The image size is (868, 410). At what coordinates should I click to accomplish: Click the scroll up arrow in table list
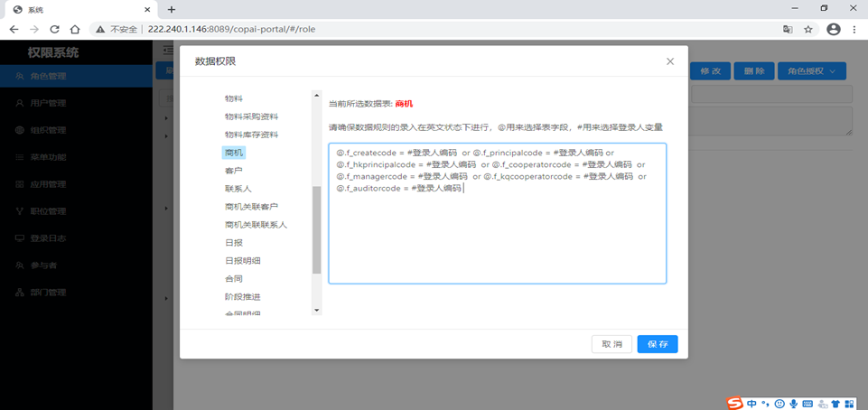pyautogui.click(x=317, y=95)
